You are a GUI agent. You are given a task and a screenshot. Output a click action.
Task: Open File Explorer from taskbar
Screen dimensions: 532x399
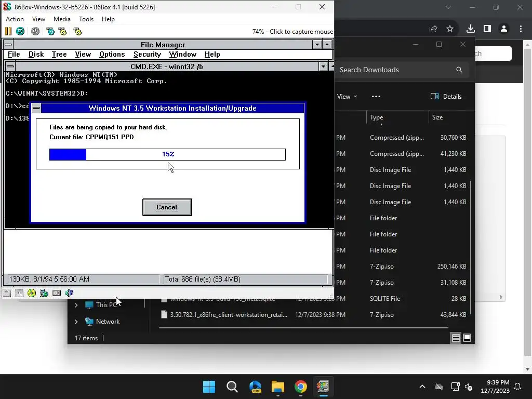[278, 387]
